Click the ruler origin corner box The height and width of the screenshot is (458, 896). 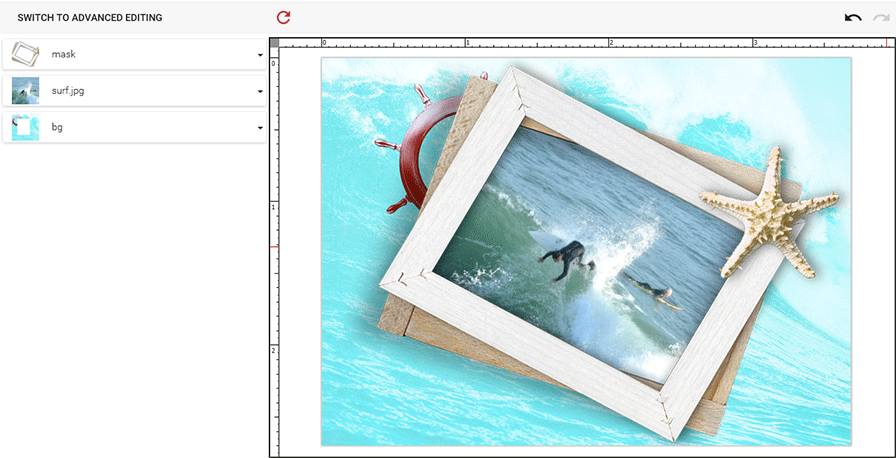pos(274,43)
